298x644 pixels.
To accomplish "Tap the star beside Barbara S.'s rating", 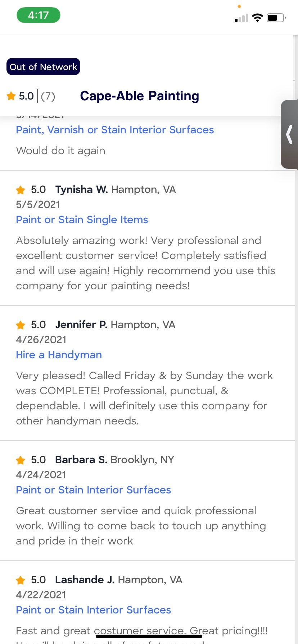I will [x=21, y=460].
